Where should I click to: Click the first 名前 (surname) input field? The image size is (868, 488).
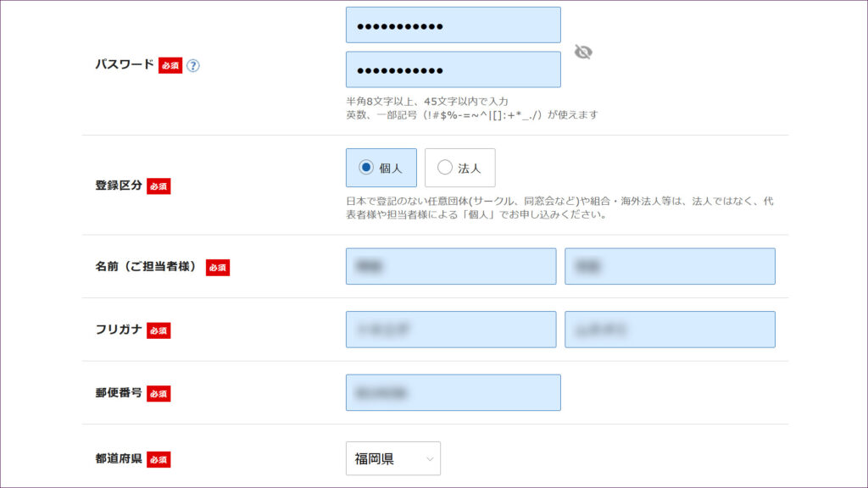tap(451, 266)
